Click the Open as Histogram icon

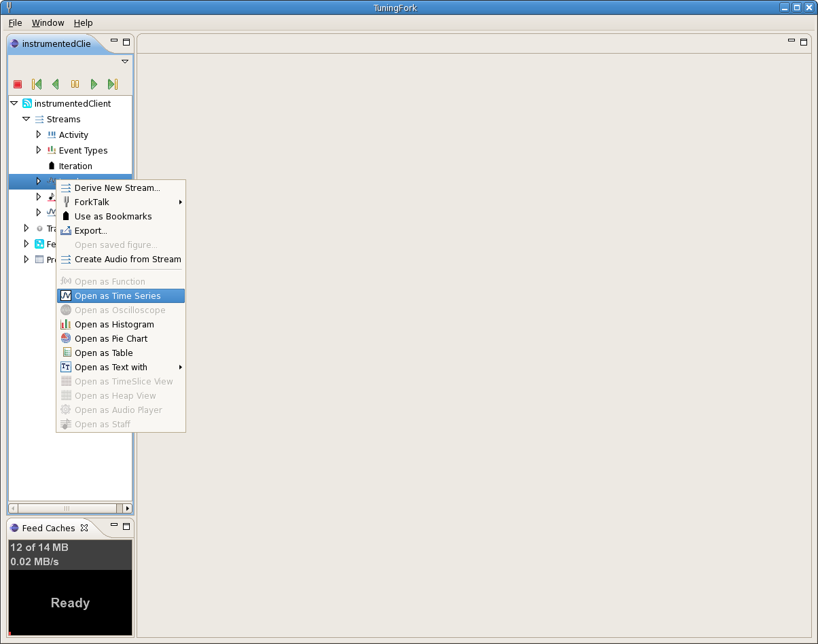point(66,325)
